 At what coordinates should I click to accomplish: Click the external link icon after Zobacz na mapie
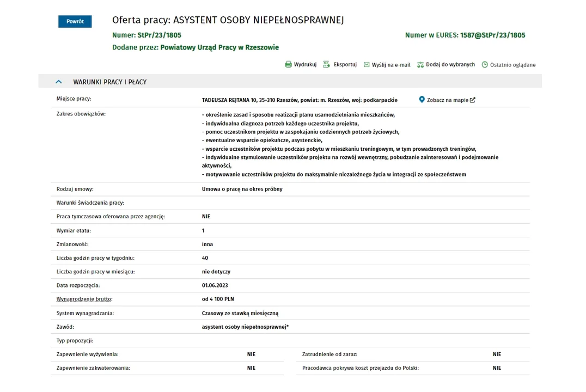473,100
